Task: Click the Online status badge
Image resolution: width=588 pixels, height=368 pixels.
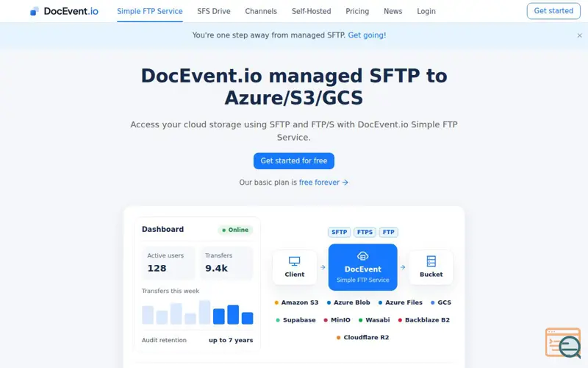Action: (235, 230)
